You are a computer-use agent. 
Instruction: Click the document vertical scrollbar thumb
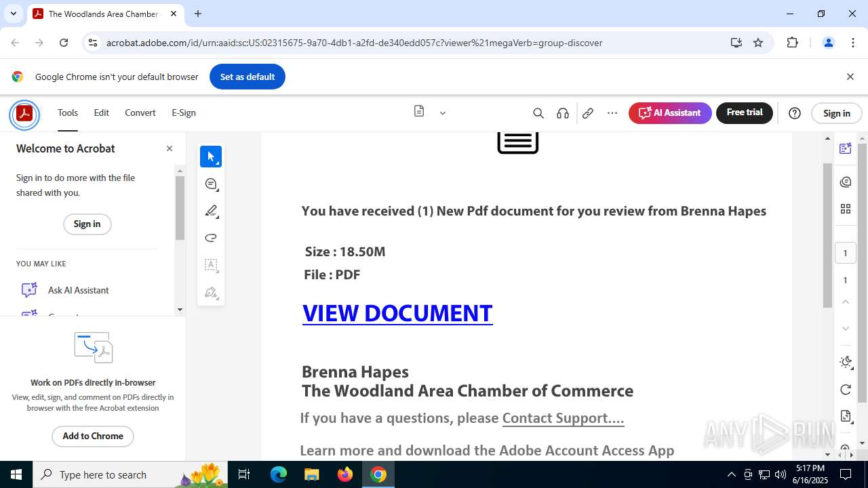pyautogui.click(x=827, y=235)
